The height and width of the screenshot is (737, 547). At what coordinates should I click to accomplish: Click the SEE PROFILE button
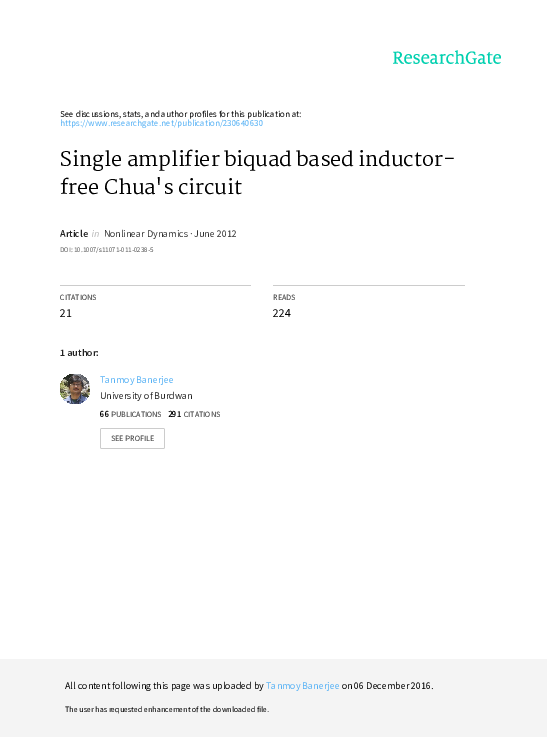click(133, 438)
